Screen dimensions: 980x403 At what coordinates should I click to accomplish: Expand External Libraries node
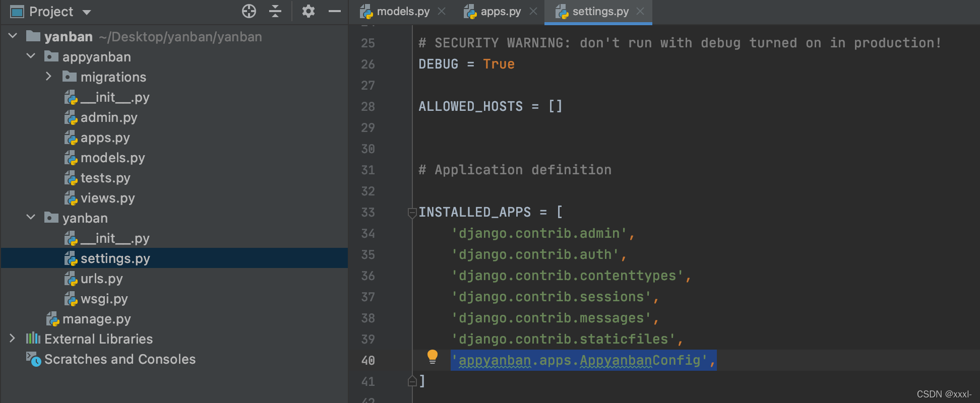[x=13, y=339]
